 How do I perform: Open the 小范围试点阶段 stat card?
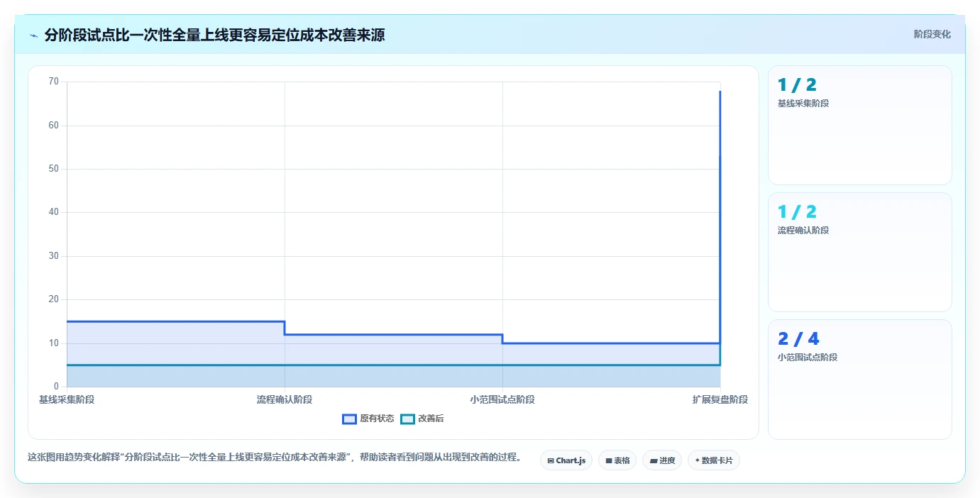859,380
